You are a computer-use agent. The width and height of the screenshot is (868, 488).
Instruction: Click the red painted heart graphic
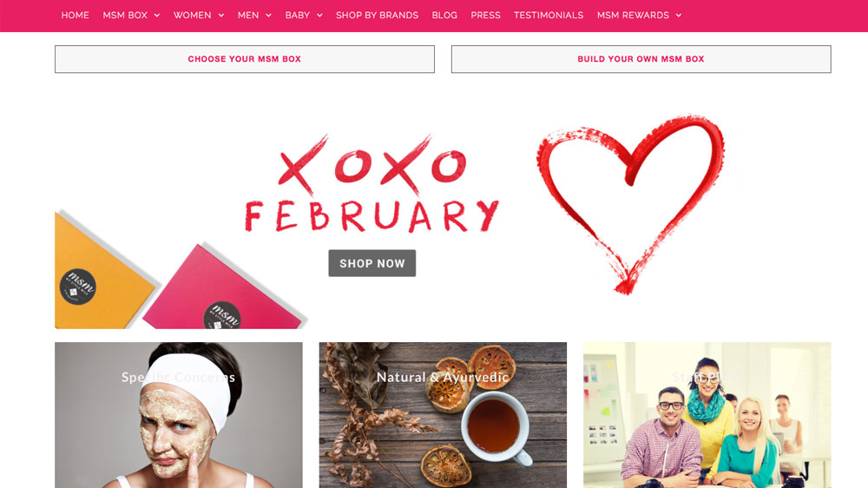coord(630,203)
